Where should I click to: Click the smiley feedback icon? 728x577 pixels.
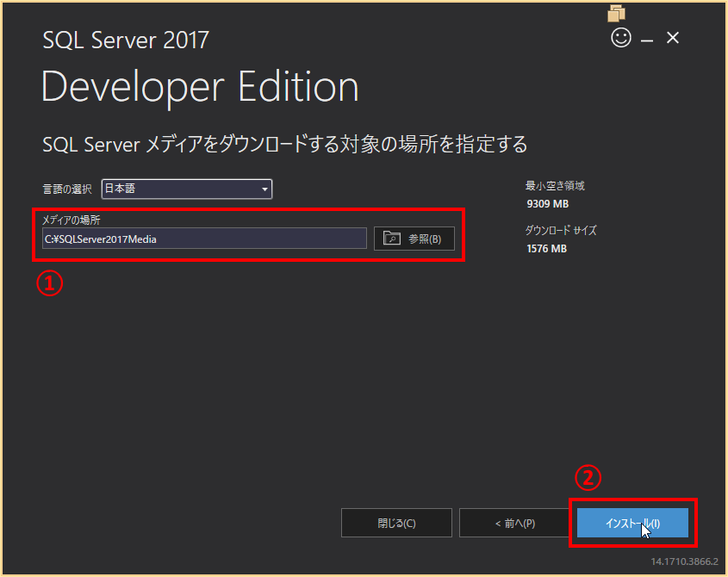[x=621, y=38]
